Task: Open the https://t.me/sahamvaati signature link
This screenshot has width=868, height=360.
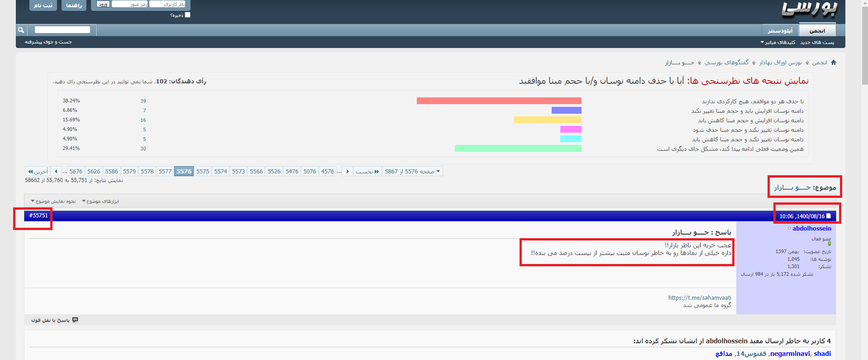Action: [x=700, y=298]
